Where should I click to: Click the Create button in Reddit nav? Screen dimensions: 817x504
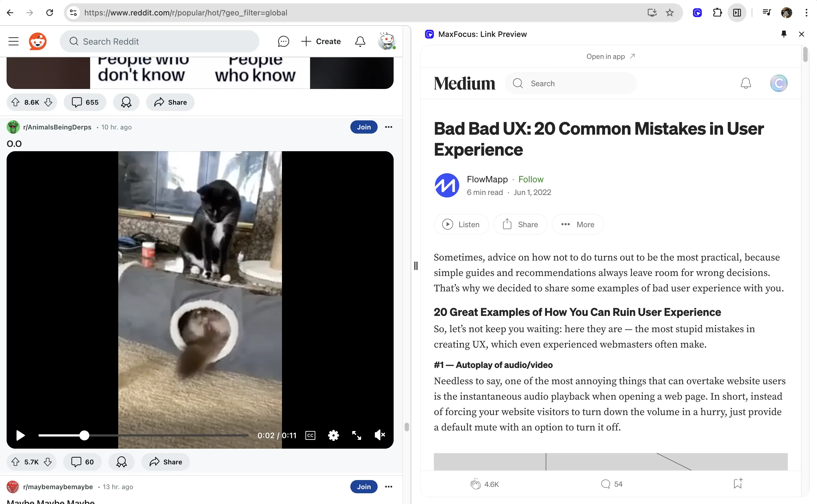click(320, 41)
